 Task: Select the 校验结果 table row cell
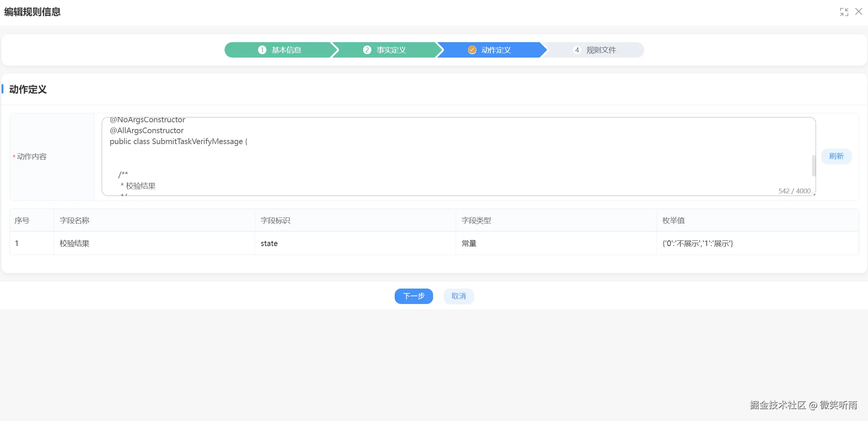pyautogui.click(x=74, y=243)
